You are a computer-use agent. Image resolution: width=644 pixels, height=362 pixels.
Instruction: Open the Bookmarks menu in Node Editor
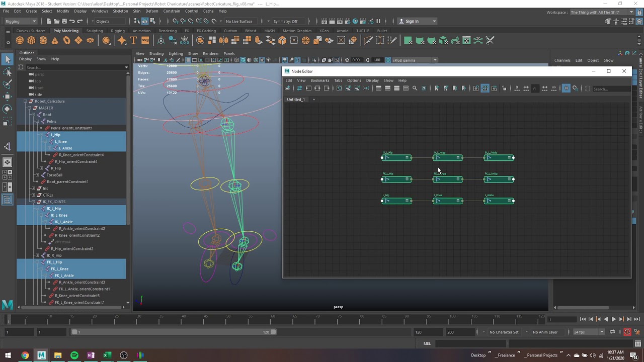(319, 80)
